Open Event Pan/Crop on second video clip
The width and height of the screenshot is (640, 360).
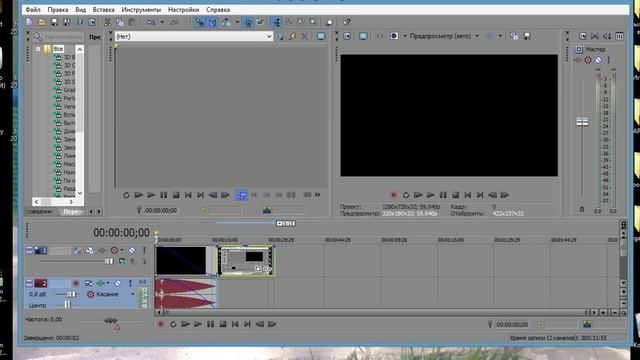[x=258, y=269]
